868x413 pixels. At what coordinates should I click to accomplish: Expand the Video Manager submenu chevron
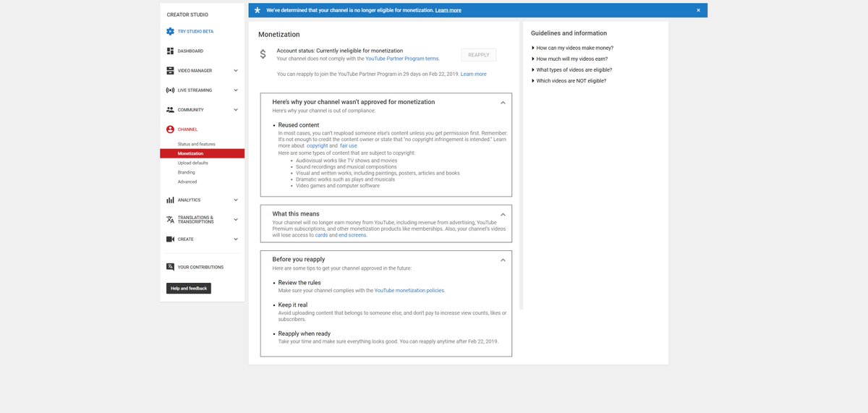pyautogui.click(x=236, y=70)
